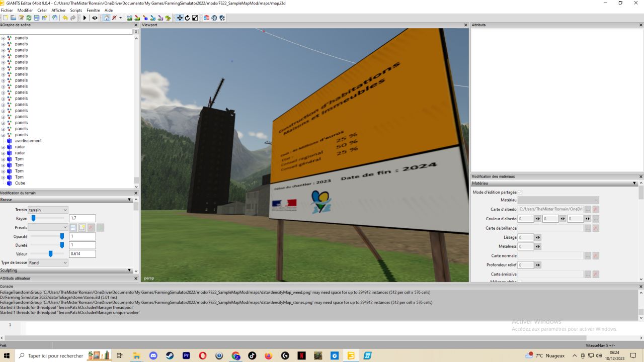Select the avertissement node in scene graph
The width and height of the screenshot is (644, 362).
pyautogui.click(x=28, y=141)
